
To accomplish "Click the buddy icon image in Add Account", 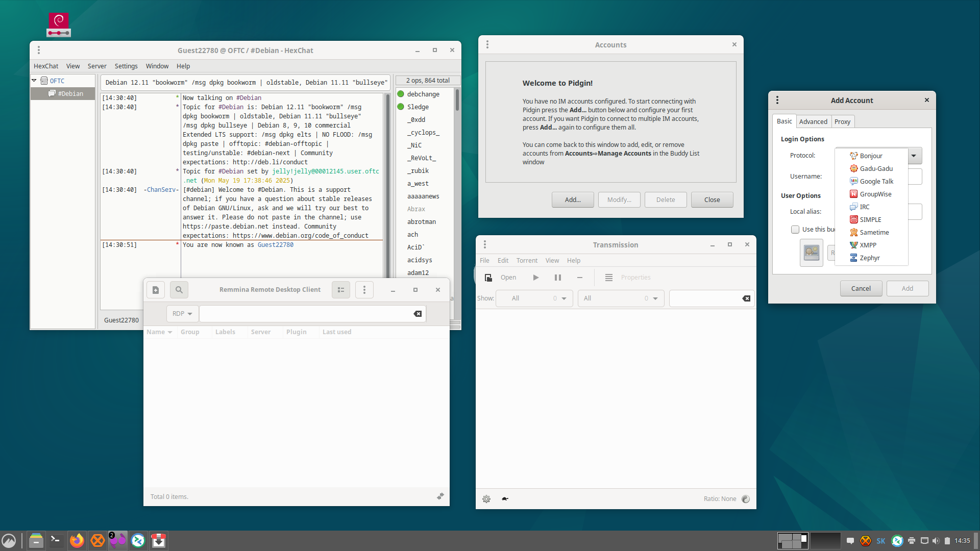I will (x=812, y=253).
